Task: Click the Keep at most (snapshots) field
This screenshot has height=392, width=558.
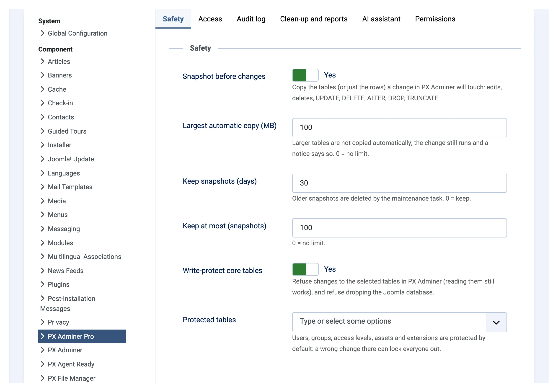Action: click(399, 228)
